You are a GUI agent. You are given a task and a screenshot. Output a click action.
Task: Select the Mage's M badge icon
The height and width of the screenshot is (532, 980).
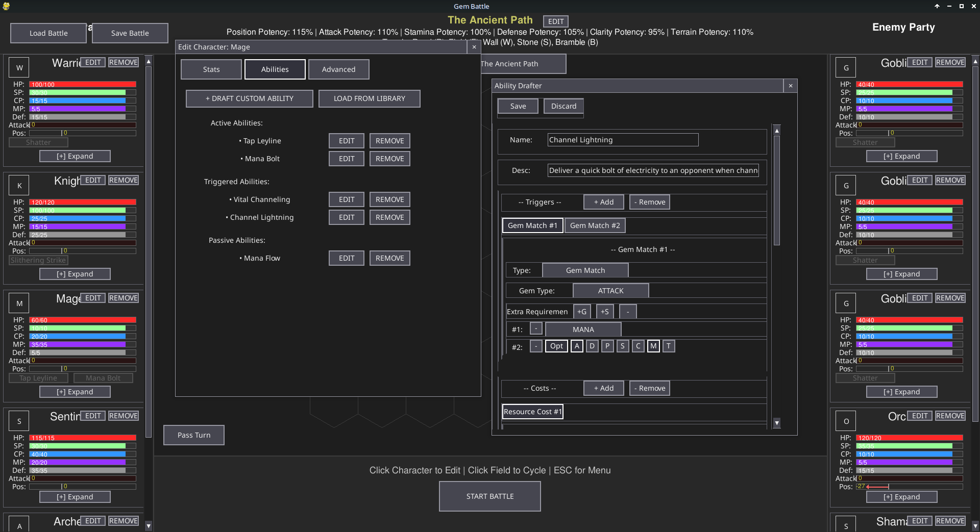(x=18, y=302)
